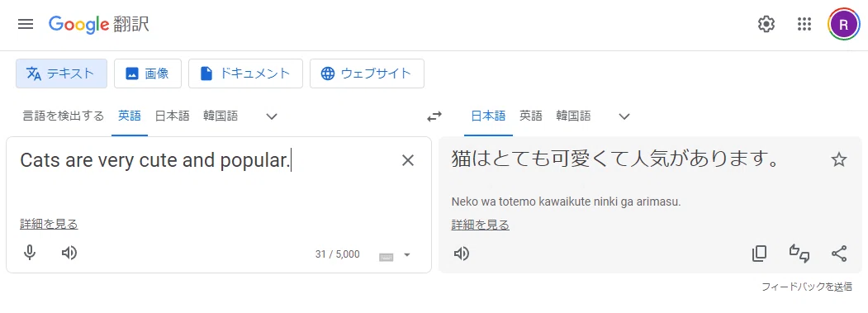Image resolution: width=868 pixels, height=313 pixels.
Task: Select 韓国語 as target language
Action: pos(573,116)
